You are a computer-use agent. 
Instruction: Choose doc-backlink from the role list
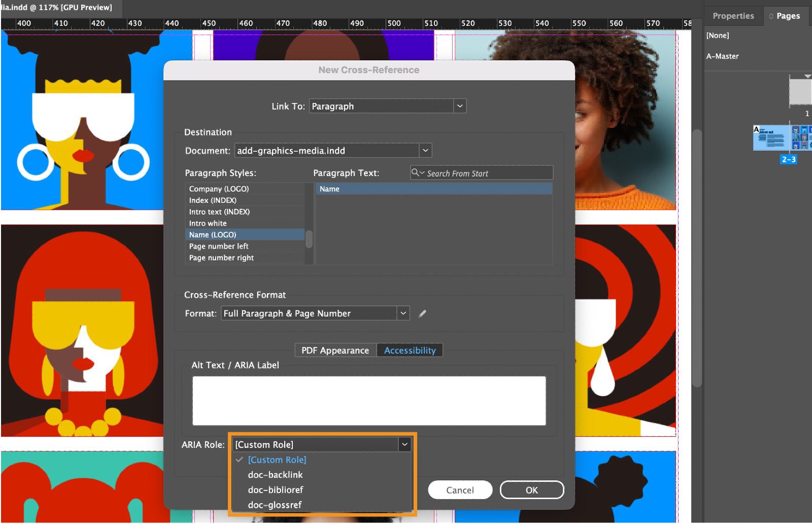tap(275, 475)
